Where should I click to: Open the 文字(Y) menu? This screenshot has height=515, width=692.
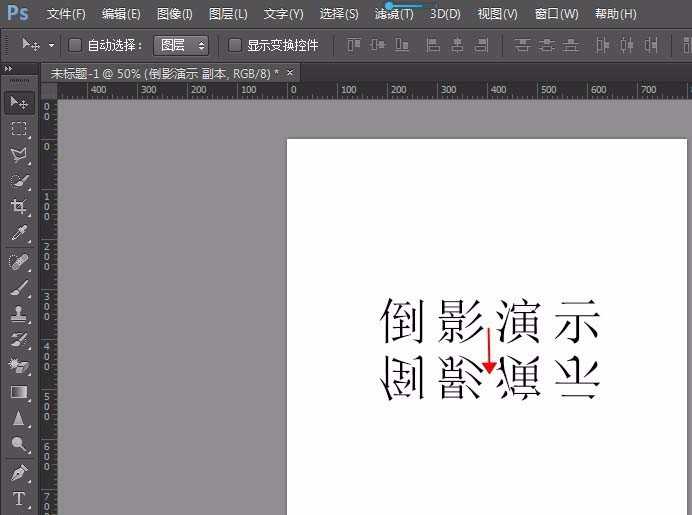point(283,14)
